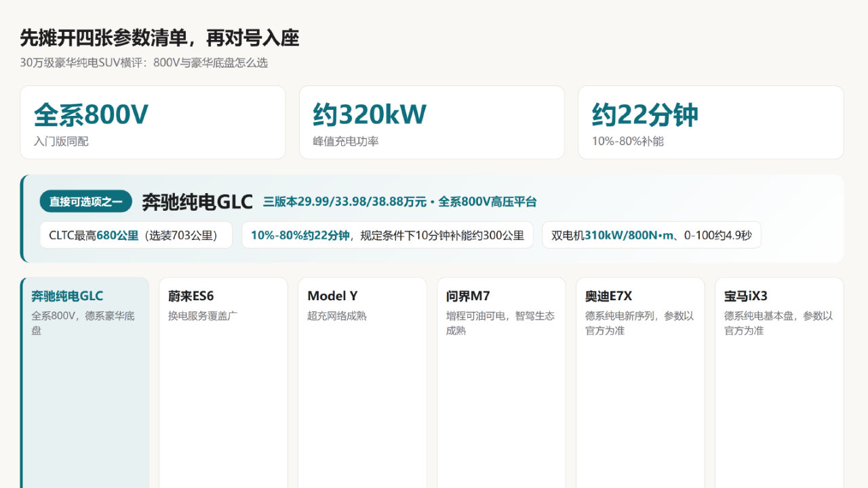The width and height of the screenshot is (868, 488).
Task: Click the 换电服务覆盖广 description
Action: click(203, 316)
